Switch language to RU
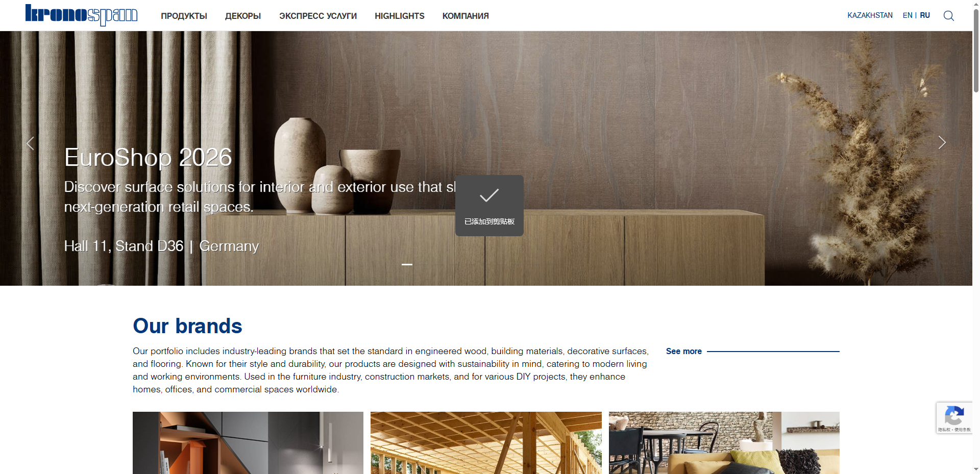The height and width of the screenshot is (474, 980). tap(925, 15)
